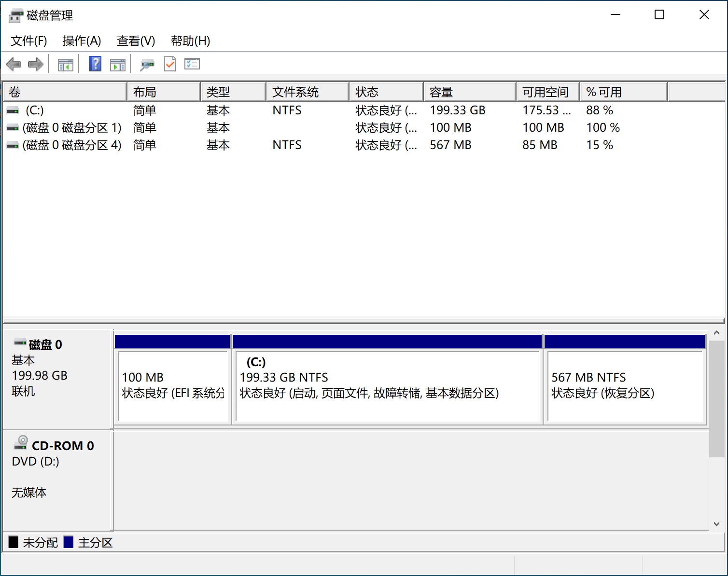Click the show/hide action pane toolbar icon
Screen dimensions: 728x576
pyautogui.click(x=118, y=64)
